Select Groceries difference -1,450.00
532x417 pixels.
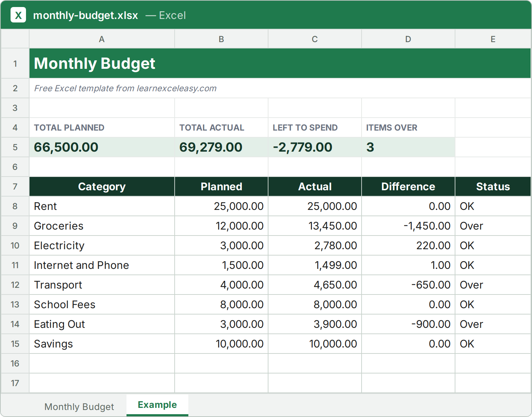tap(408, 226)
